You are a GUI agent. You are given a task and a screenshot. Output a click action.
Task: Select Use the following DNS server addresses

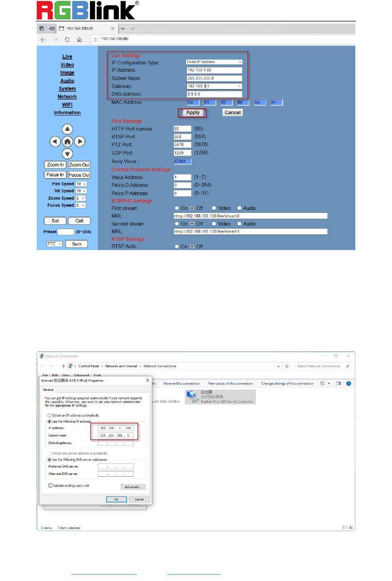click(x=50, y=459)
